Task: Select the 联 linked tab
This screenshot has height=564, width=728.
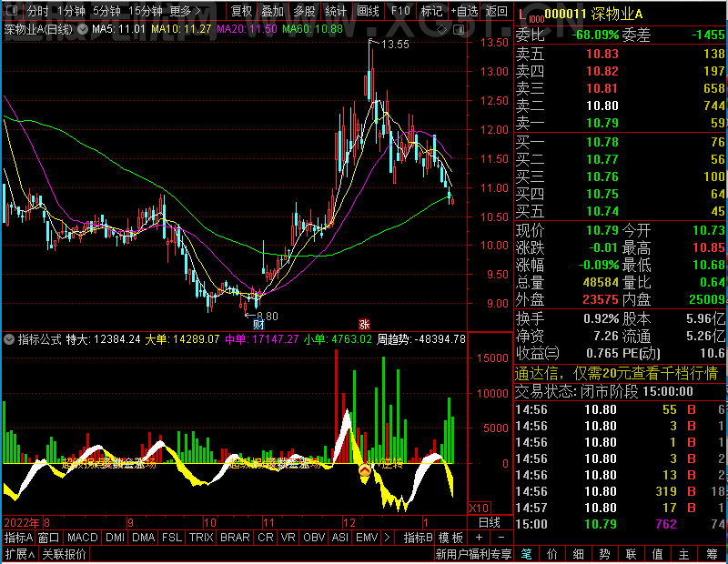Action: pyautogui.click(x=631, y=554)
